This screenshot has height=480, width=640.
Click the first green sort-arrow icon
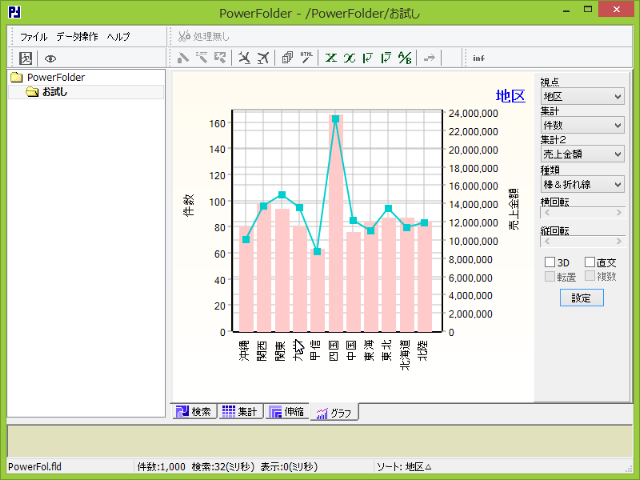[368, 58]
